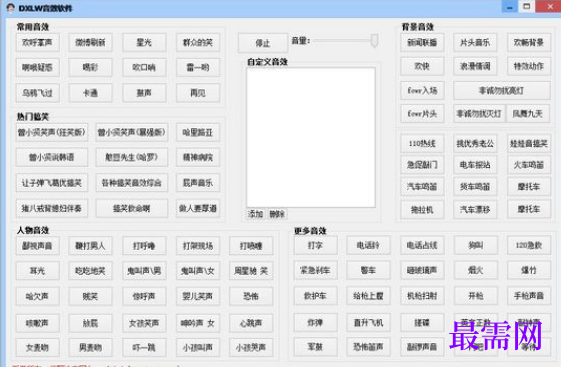Click the 鬼叫声\男 male ghost scream

(144, 271)
